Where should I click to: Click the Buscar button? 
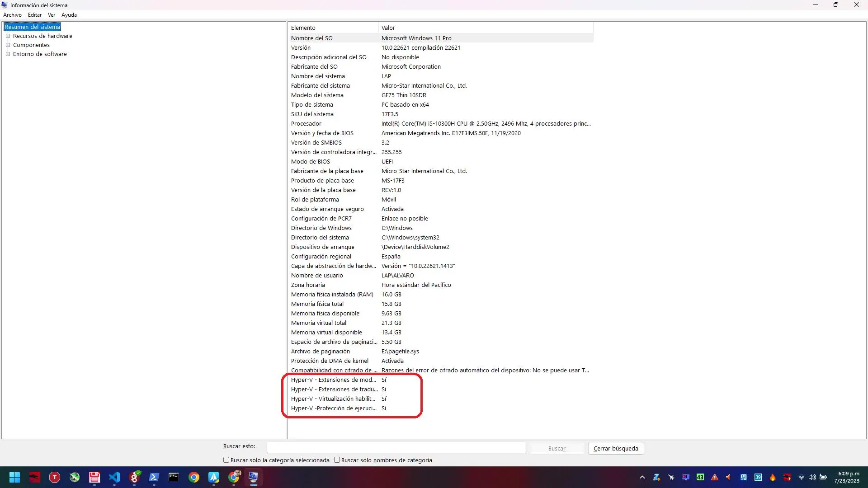557,448
